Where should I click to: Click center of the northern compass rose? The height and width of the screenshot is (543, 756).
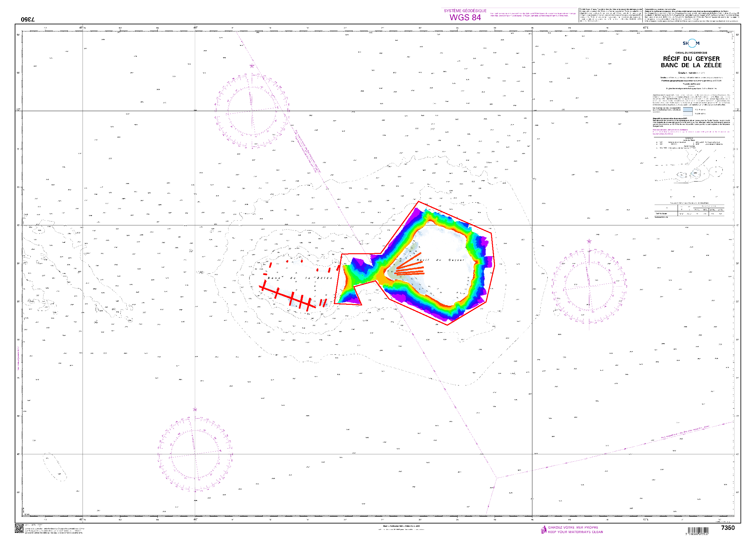(252, 111)
